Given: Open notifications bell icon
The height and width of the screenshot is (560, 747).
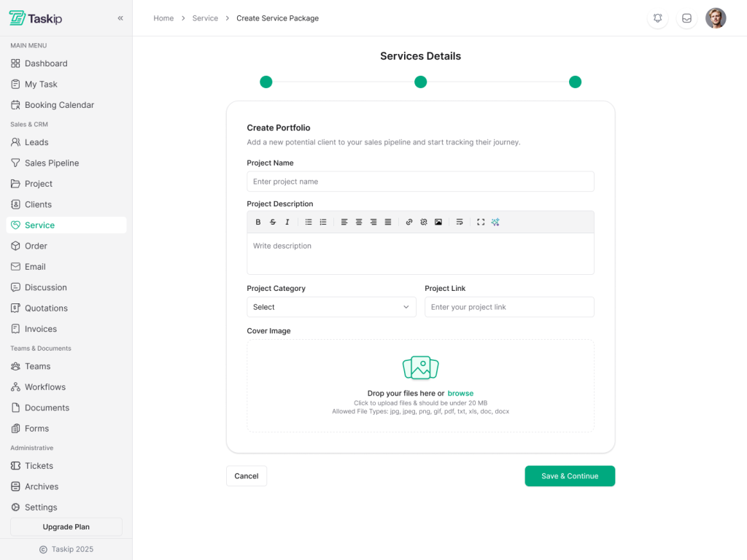Looking at the screenshot, I should point(658,18).
